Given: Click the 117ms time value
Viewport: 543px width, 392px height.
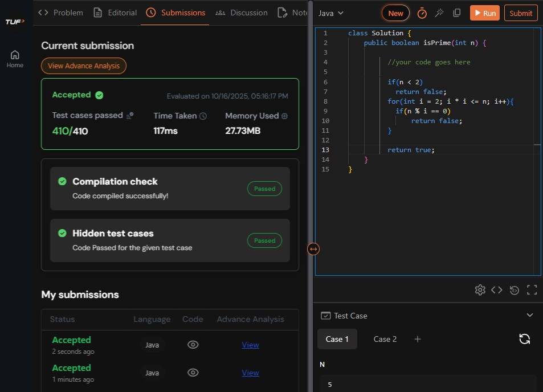Looking at the screenshot, I should click(x=166, y=131).
